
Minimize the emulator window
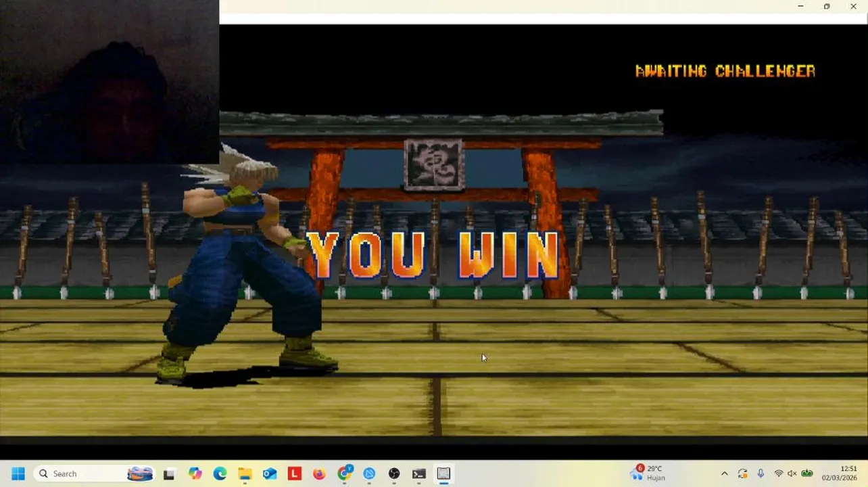[x=800, y=6]
